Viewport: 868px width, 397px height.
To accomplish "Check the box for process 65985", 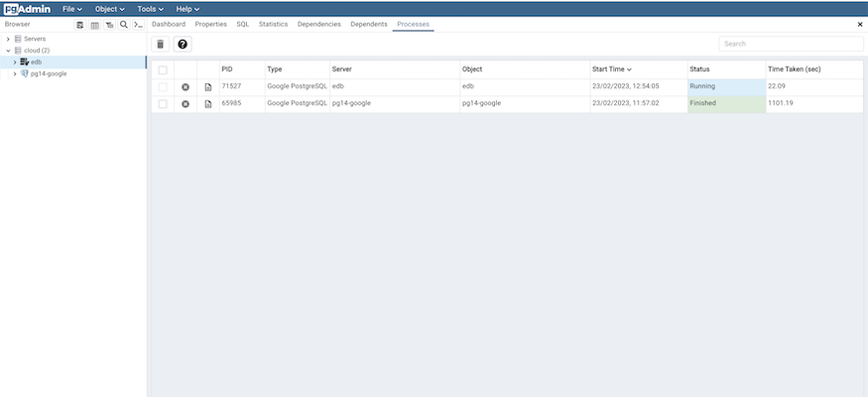I will (163, 104).
